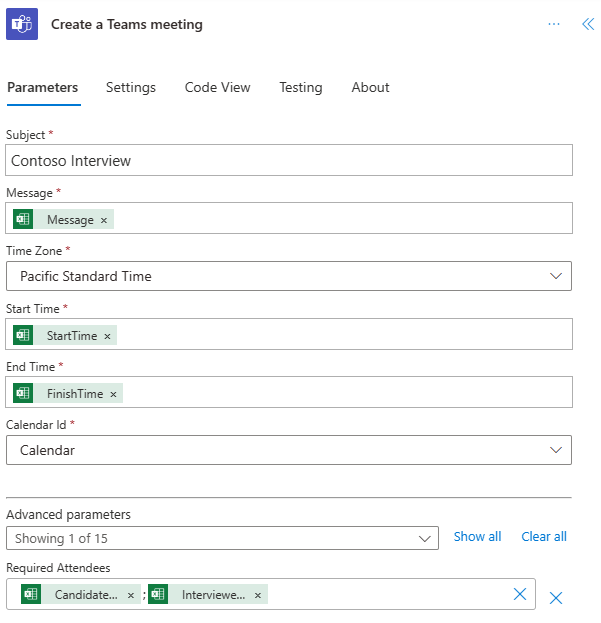This screenshot has width=601, height=623.
Task: Remove the Candidate token from Required Attendees
Action: click(131, 595)
